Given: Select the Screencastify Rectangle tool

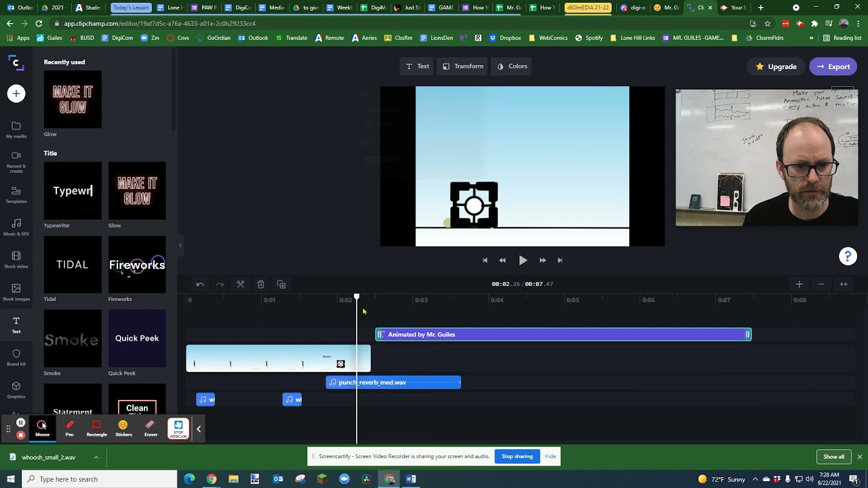Looking at the screenshot, I should tap(96, 428).
